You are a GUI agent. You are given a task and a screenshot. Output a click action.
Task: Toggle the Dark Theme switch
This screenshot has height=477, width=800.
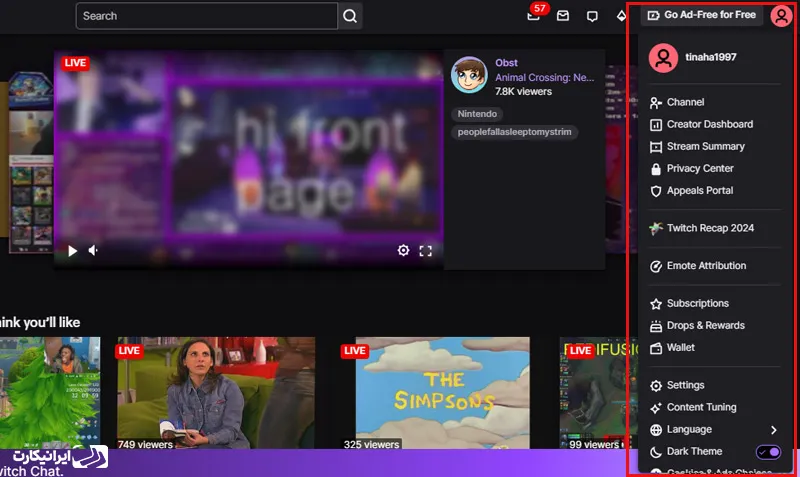tap(768, 452)
